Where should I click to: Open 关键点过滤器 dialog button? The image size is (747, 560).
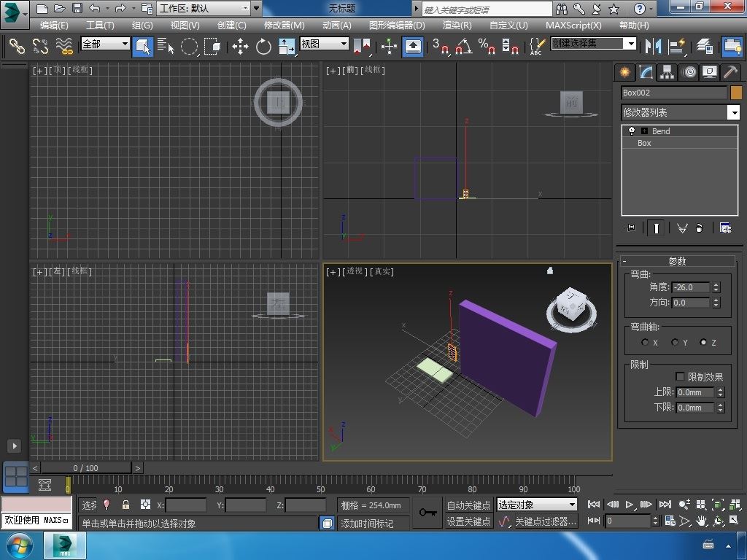click(x=546, y=521)
